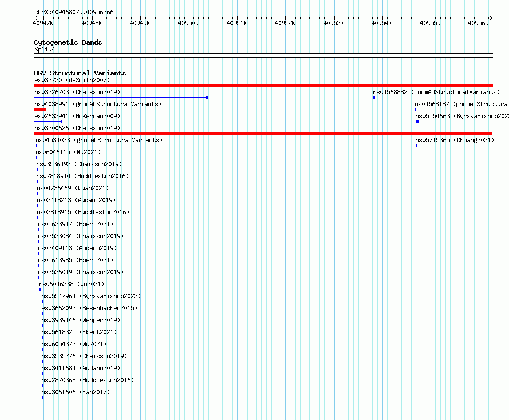Open nsv3226203 (Chaisson2019) variant
This screenshot has width=509, height=420.
pos(77,92)
